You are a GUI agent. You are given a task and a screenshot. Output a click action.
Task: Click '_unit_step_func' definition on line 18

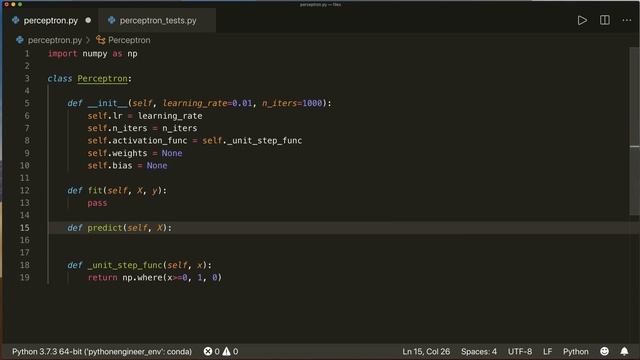point(125,265)
